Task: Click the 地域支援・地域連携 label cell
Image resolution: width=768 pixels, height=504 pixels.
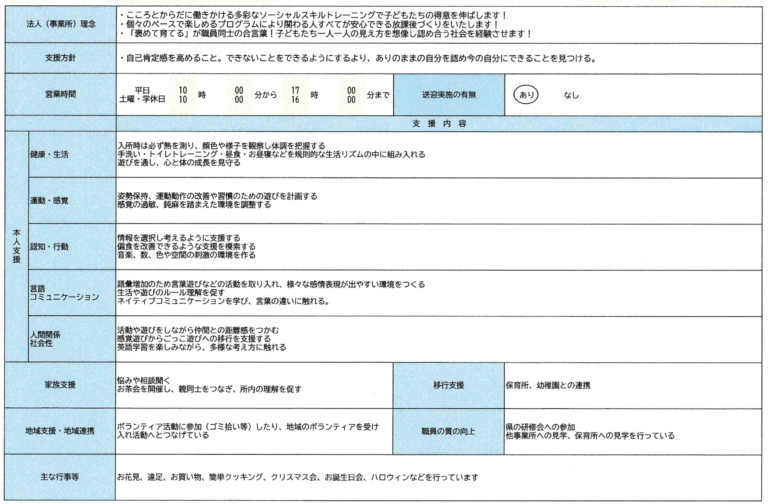Action: [x=59, y=431]
